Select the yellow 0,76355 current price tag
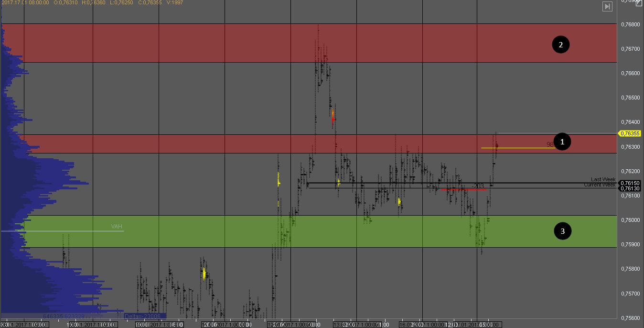644x328 pixels. [630, 134]
